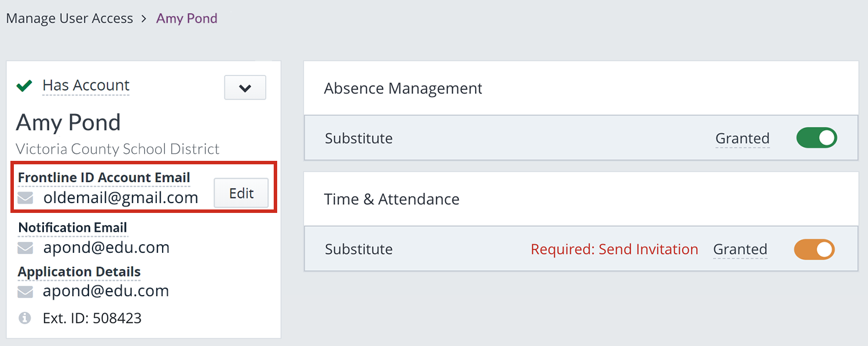Click the Notification Email heading
This screenshot has height=346, width=868.
(x=73, y=228)
